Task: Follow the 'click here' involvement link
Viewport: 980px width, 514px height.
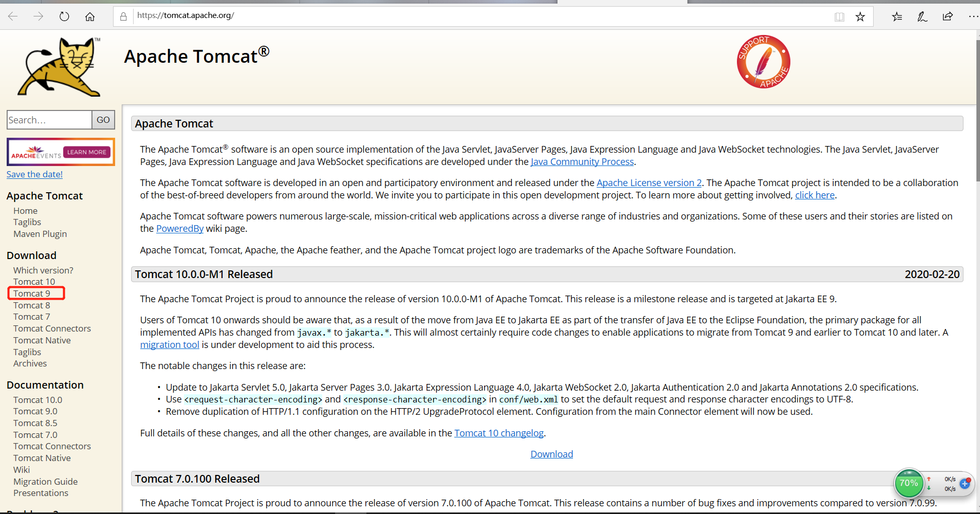Action: coord(815,195)
